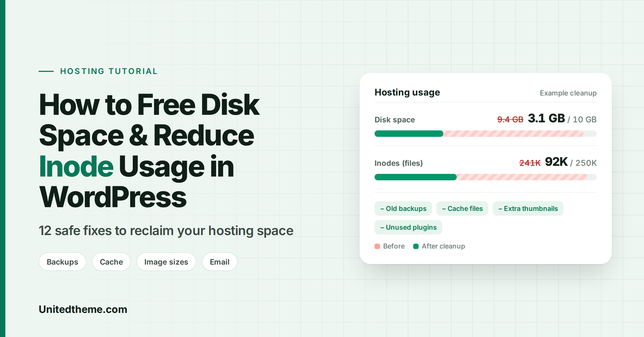Click the After cleanup legend label
The image size is (644, 337).
tap(444, 246)
